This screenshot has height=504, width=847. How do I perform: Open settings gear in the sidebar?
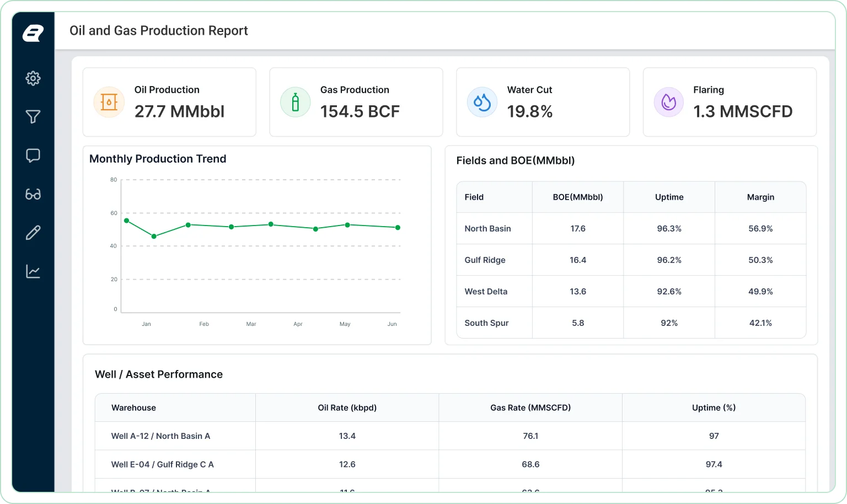pos(33,78)
